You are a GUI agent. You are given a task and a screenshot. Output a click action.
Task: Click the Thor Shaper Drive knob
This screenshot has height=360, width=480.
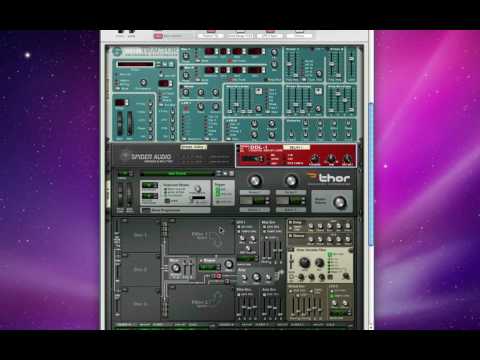(x=229, y=264)
